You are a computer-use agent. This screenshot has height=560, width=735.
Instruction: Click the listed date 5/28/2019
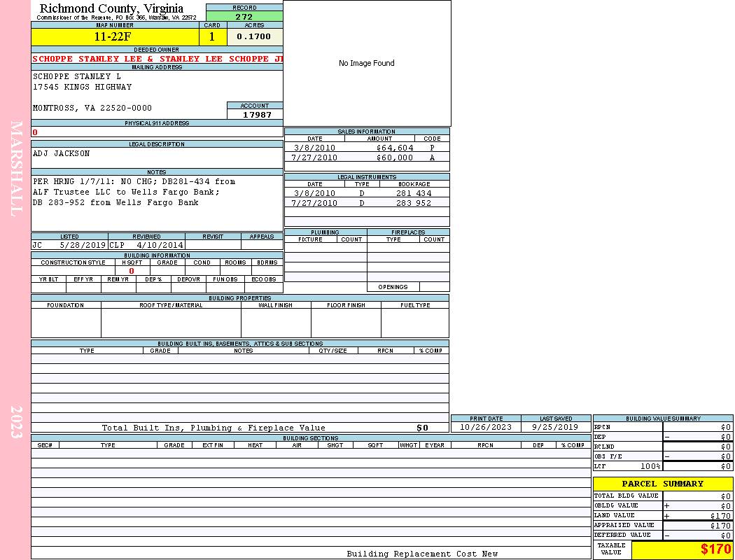pos(82,246)
